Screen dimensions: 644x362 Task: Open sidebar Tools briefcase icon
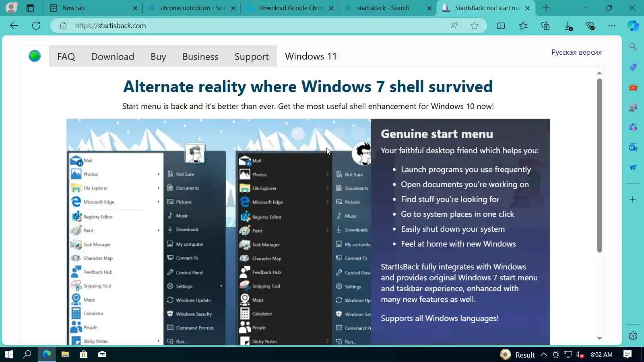(x=633, y=87)
